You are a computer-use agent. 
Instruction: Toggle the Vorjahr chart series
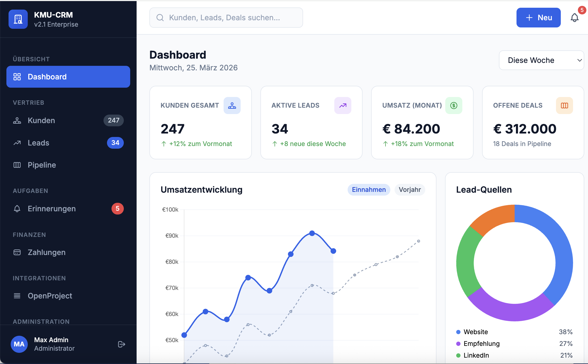tap(410, 190)
